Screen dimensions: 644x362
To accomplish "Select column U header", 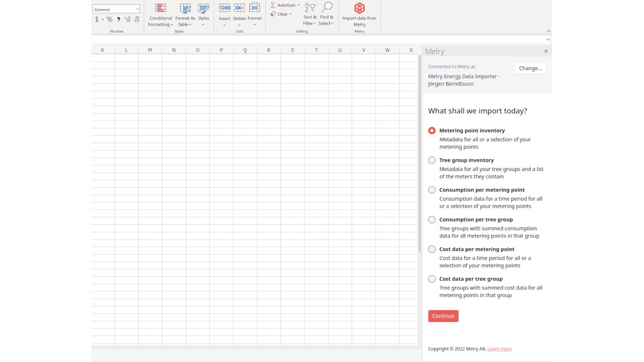I will tap(340, 50).
